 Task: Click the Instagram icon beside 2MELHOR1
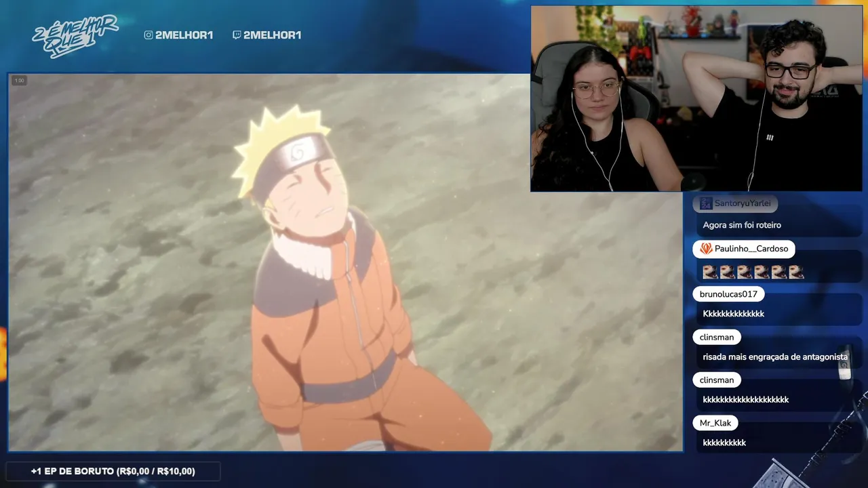tap(149, 35)
